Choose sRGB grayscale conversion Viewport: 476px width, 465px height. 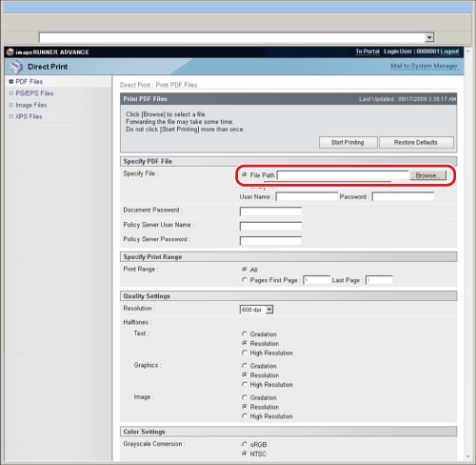[245, 444]
